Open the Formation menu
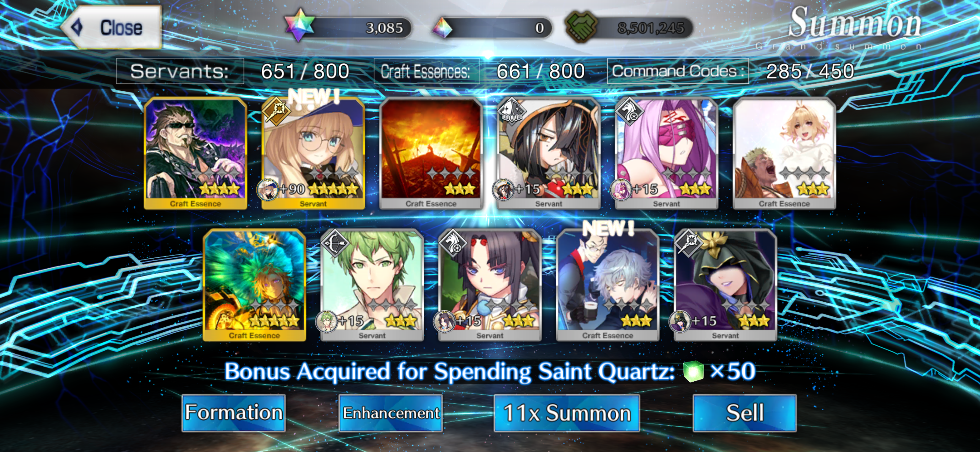Image resolution: width=980 pixels, height=452 pixels. click(234, 413)
